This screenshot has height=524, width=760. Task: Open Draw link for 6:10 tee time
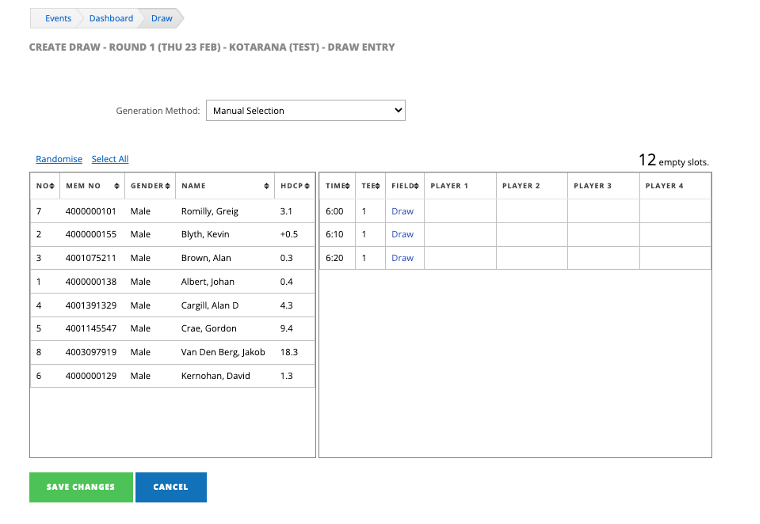[x=402, y=234]
